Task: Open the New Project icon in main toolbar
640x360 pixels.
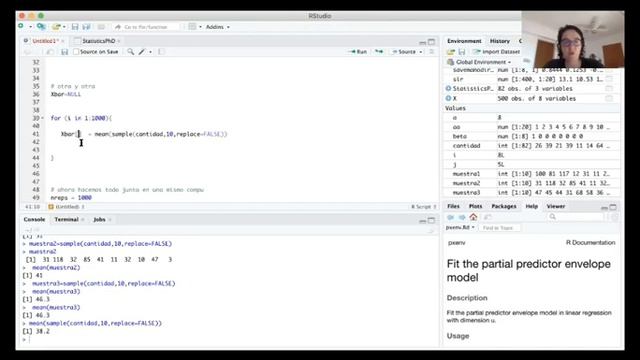Action: [41, 27]
